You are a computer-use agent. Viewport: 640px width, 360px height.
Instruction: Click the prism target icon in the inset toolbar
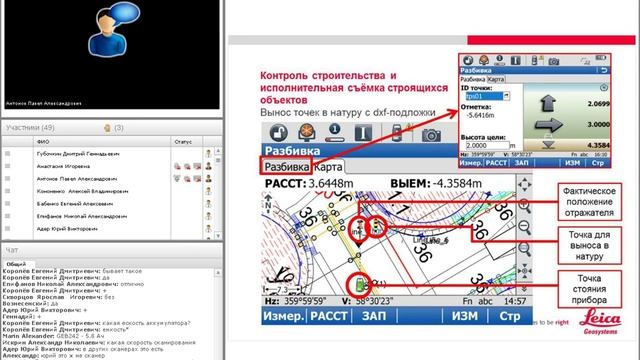pos(484,60)
